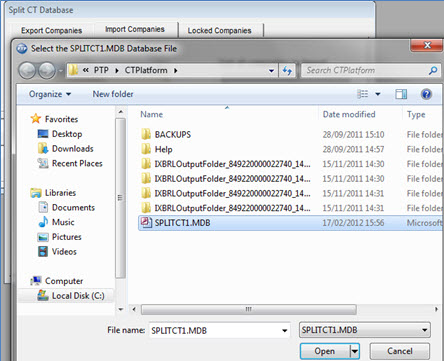Viewport: 444px width, 361px height.
Task: Click the Search CTPlatform field
Action: [365, 70]
